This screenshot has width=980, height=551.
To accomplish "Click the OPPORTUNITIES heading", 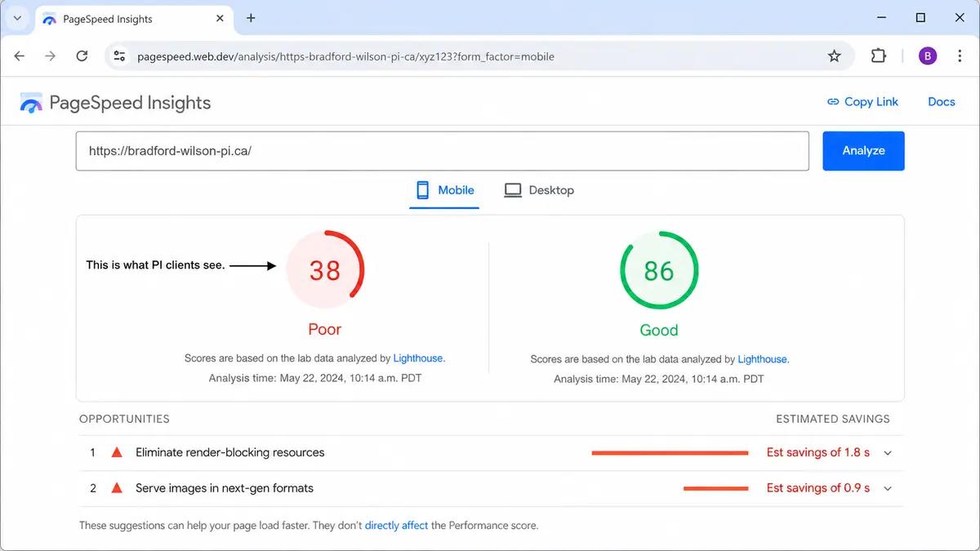I will pyautogui.click(x=124, y=419).
